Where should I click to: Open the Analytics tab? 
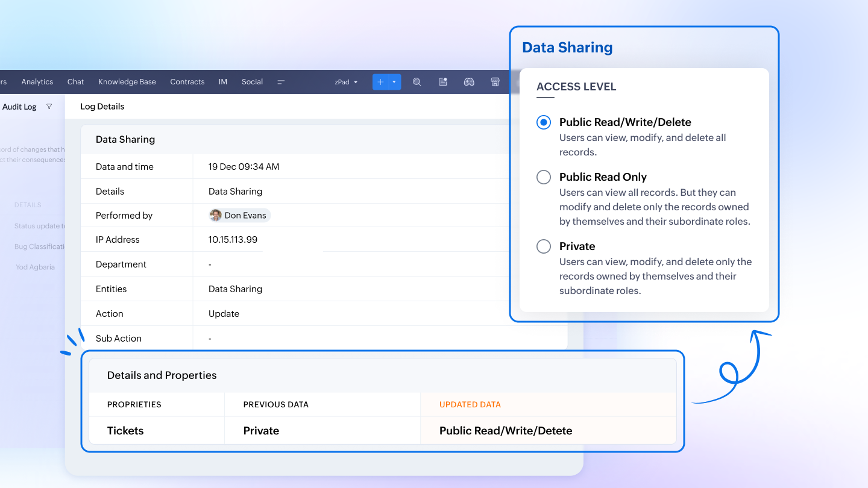(x=37, y=82)
